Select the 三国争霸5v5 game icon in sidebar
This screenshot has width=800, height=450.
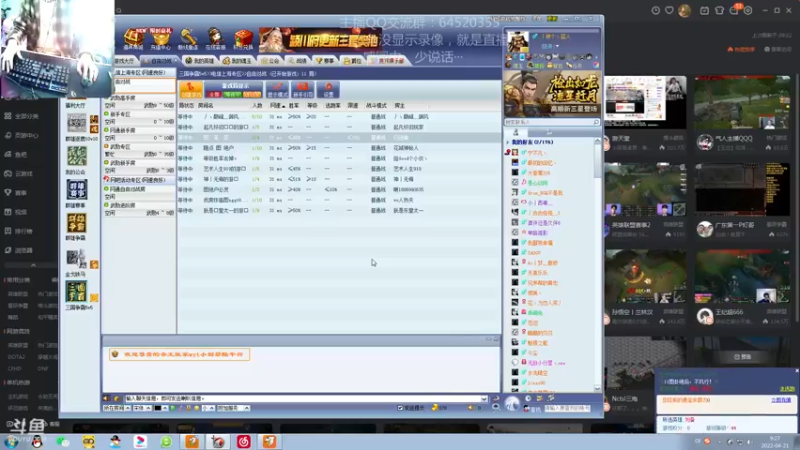pyautogui.click(x=77, y=291)
